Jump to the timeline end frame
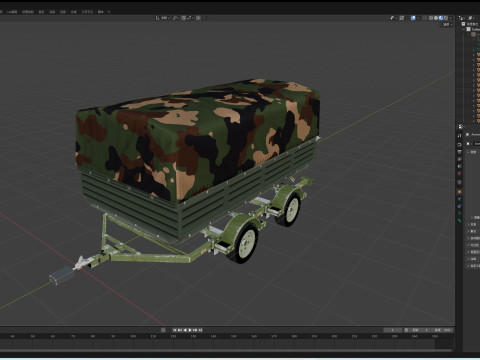 (x=201, y=330)
